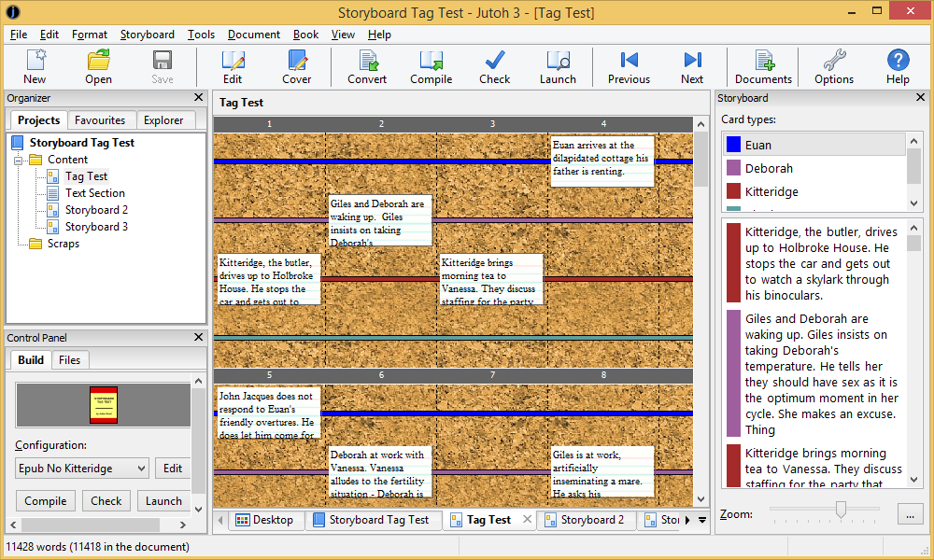This screenshot has width=934, height=560.
Task: Switch to the Files tab in Control Panel
Action: pos(68,359)
